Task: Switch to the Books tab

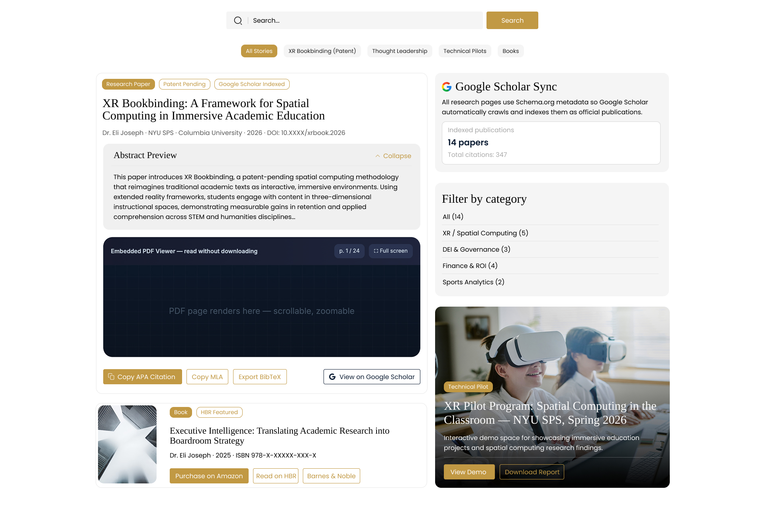Action: pos(510,51)
